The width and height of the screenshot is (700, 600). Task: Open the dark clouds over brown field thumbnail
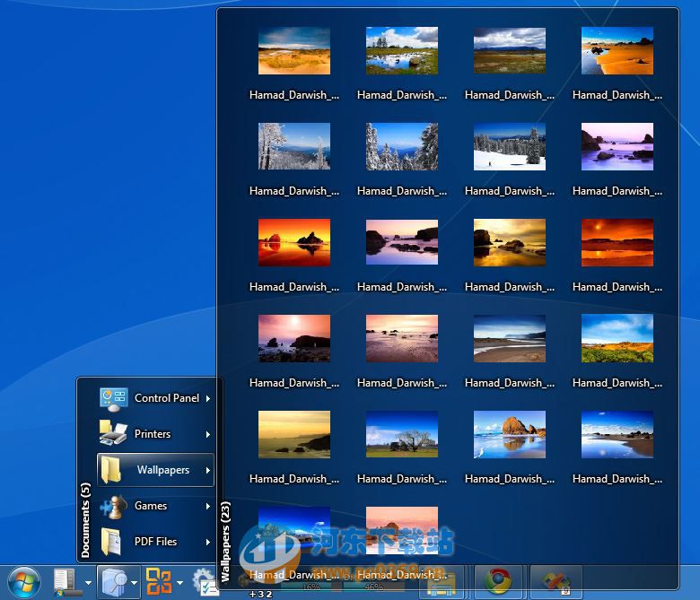tap(510, 51)
